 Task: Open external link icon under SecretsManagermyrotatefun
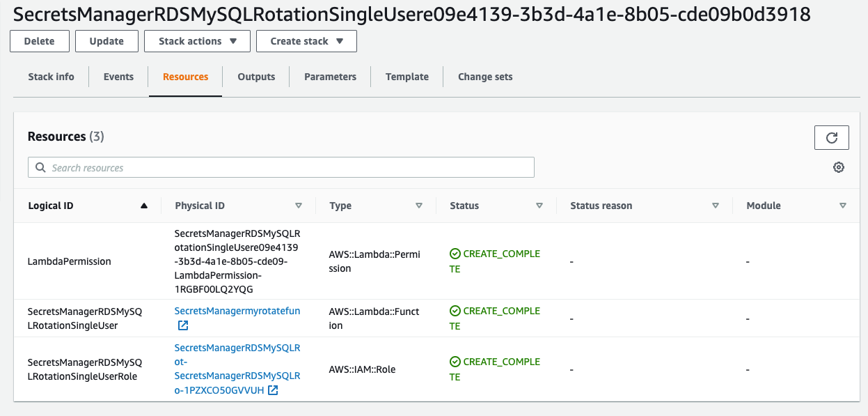point(183,325)
